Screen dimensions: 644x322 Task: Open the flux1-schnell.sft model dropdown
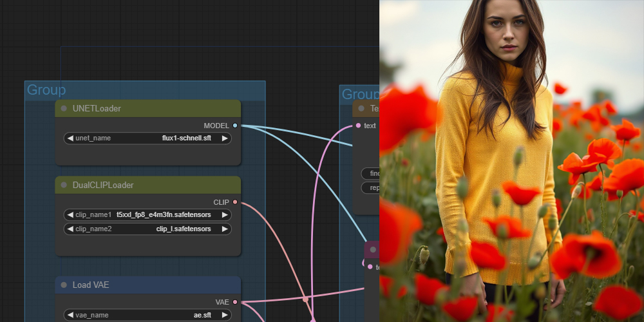(x=147, y=138)
